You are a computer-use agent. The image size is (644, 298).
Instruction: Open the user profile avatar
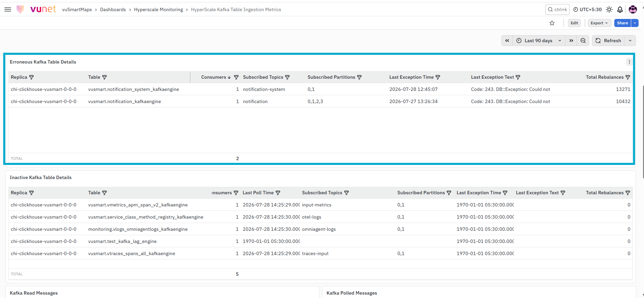coord(633,9)
